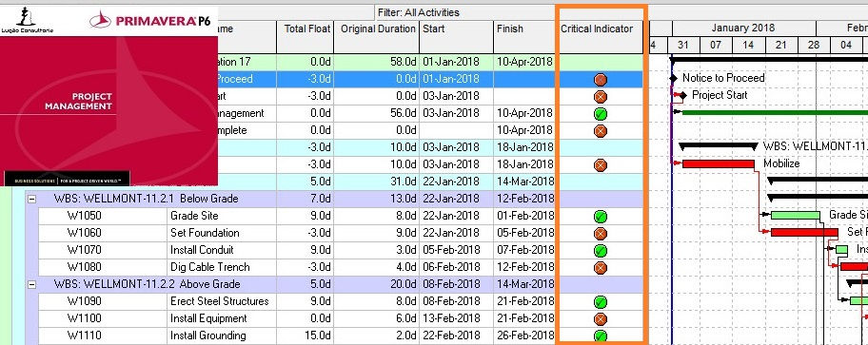This screenshot has height=345, width=868.
Task: Select the Install Grounding activity name
Action: [x=208, y=335]
